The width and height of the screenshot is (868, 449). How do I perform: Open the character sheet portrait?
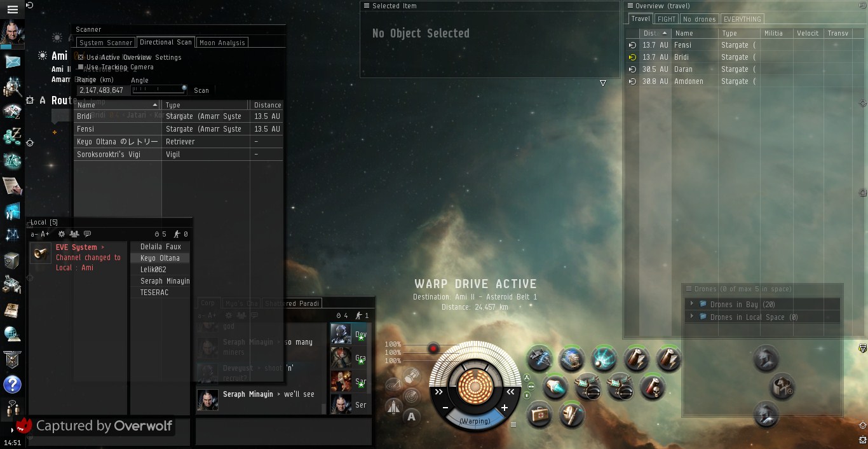(x=12, y=32)
